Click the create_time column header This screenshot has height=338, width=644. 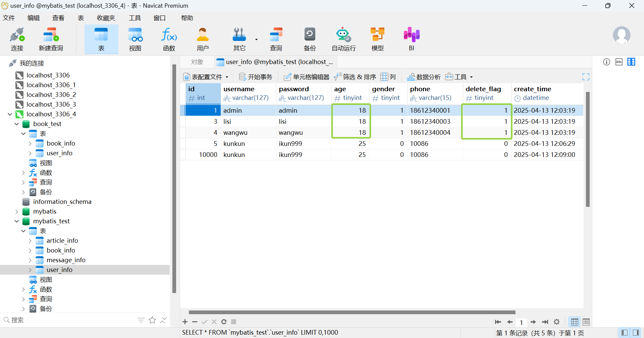[547, 93]
